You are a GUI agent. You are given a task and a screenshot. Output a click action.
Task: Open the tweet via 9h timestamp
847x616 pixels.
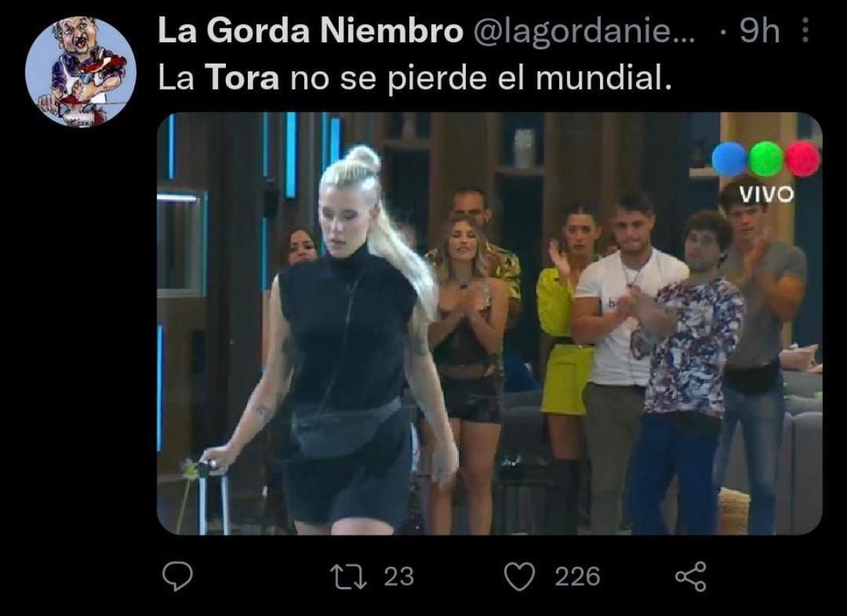(x=758, y=32)
